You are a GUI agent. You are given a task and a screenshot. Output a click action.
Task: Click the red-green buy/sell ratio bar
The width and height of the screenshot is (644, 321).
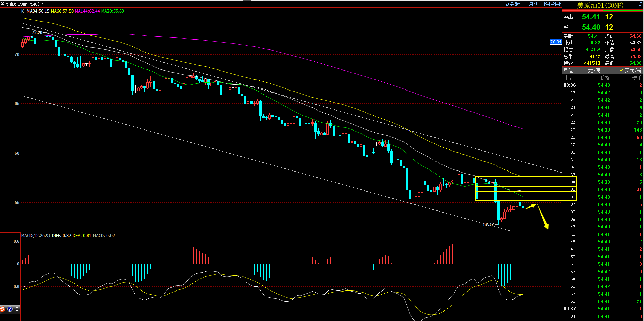pyautogui.click(x=603, y=11)
